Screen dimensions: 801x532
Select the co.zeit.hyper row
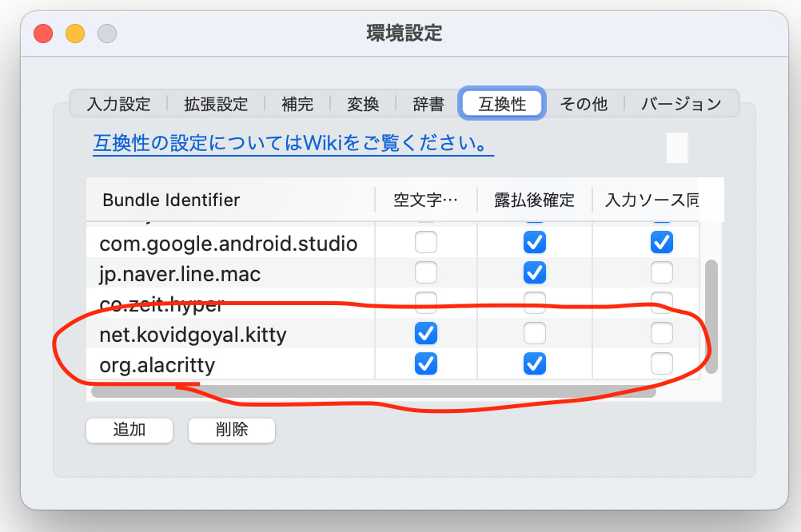pos(393,303)
